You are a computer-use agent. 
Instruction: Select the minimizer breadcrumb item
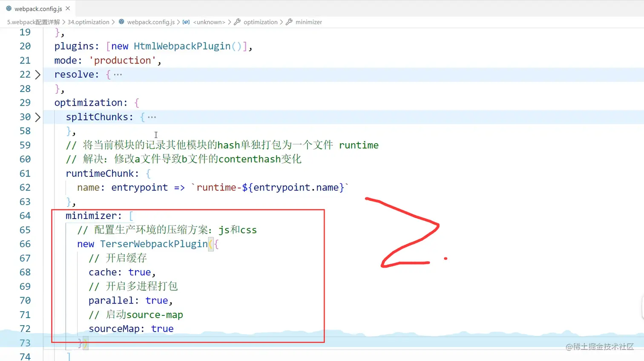coord(309,22)
